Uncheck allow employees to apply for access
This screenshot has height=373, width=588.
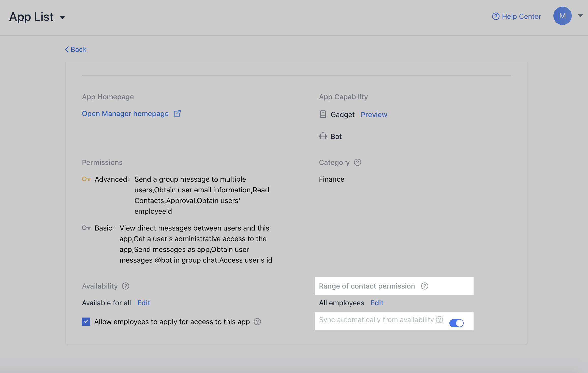tap(86, 322)
